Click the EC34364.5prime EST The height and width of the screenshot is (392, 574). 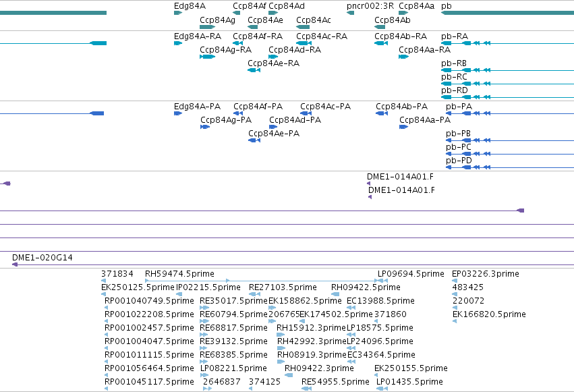[x=351, y=362]
